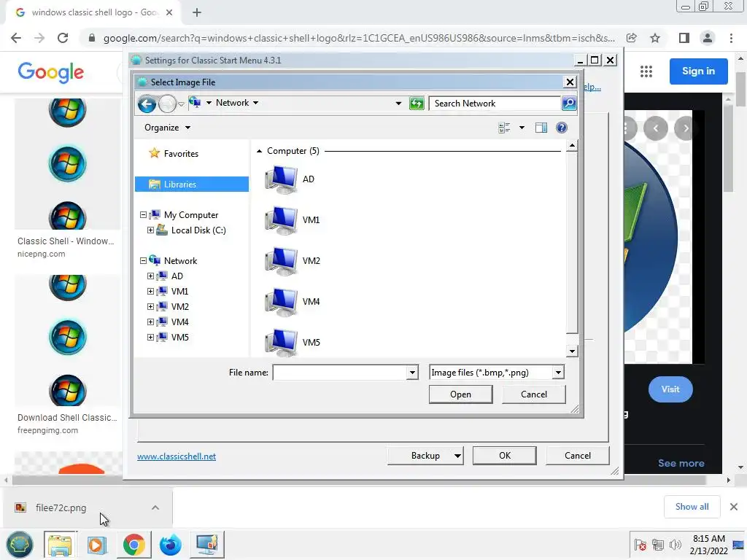Open the view options dropdown arrow
The height and width of the screenshot is (560, 747).
coord(522,128)
